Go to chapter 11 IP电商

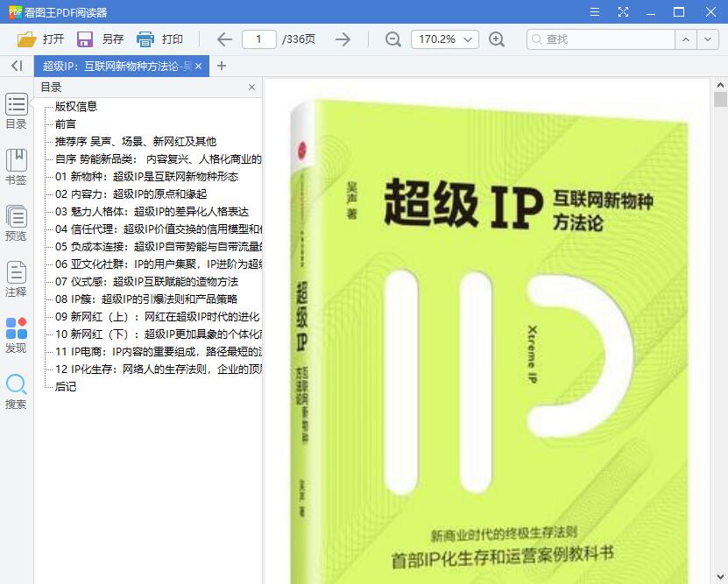click(158, 352)
